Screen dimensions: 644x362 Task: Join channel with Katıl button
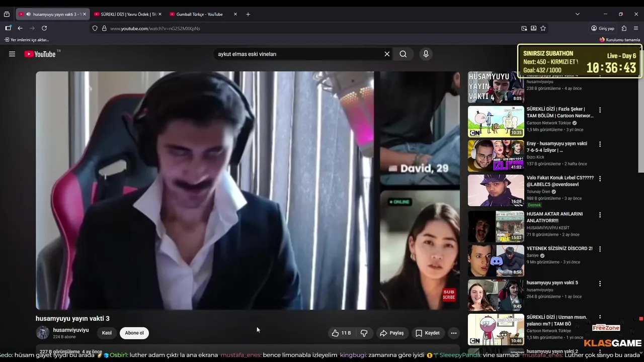[107, 333]
